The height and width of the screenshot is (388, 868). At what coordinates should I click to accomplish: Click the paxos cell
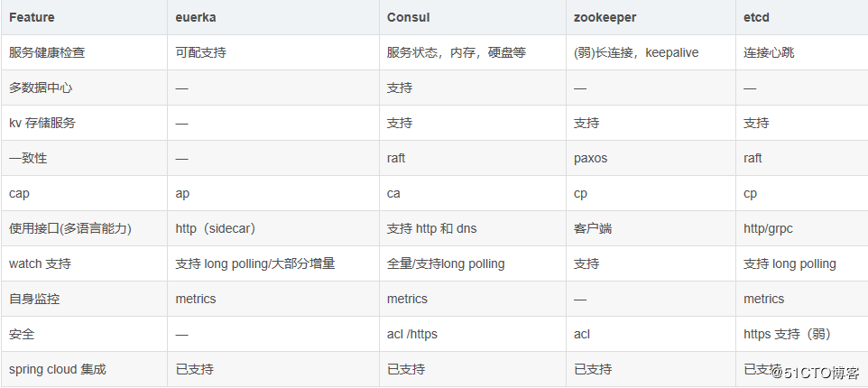pyautogui.click(x=590, y=158)
